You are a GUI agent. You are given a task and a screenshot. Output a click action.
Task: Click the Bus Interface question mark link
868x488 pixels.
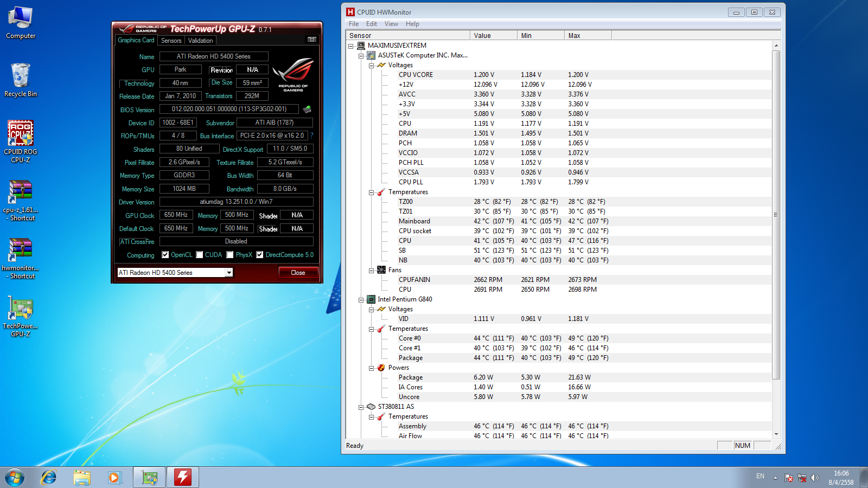311,136
